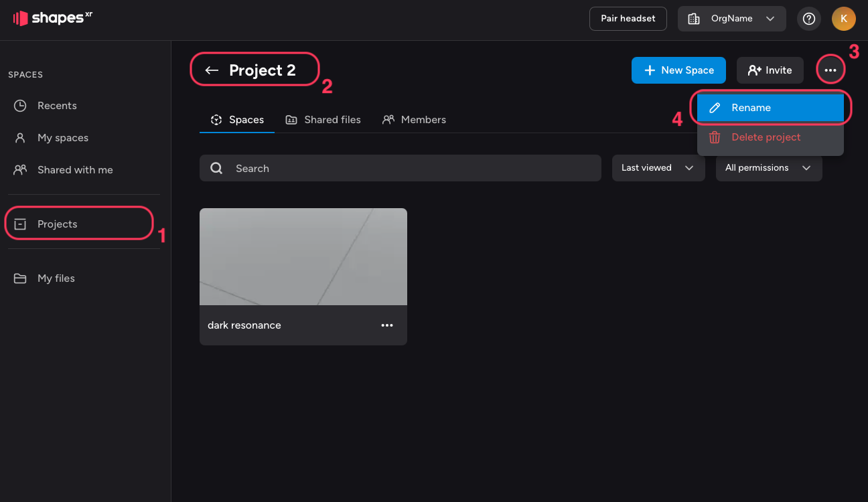
Task: Switch to the Shared files tab
Action: tap(323, 120)
